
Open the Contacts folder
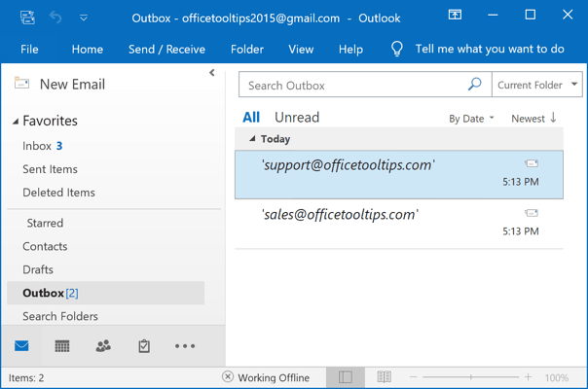click(45, 246)
